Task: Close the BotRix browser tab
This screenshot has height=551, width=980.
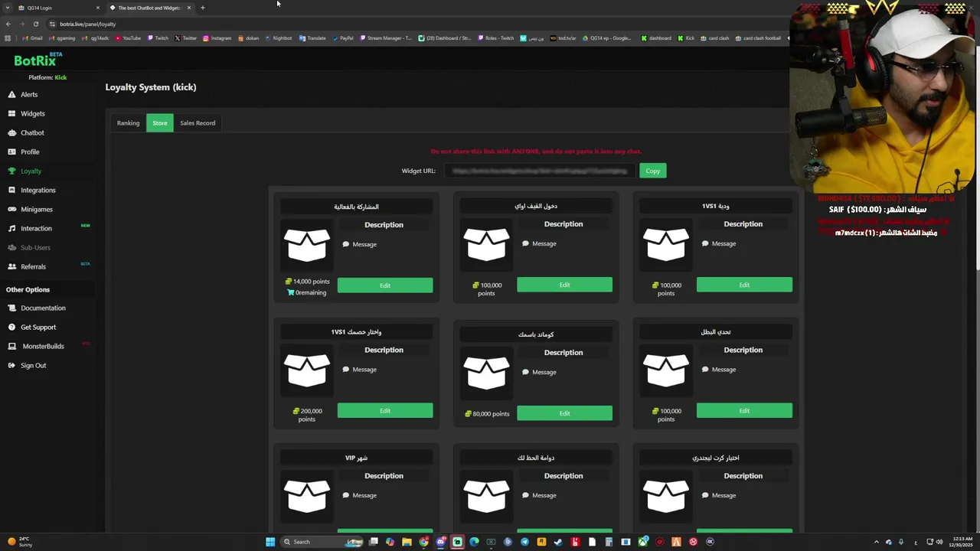Action: point(188,8)
